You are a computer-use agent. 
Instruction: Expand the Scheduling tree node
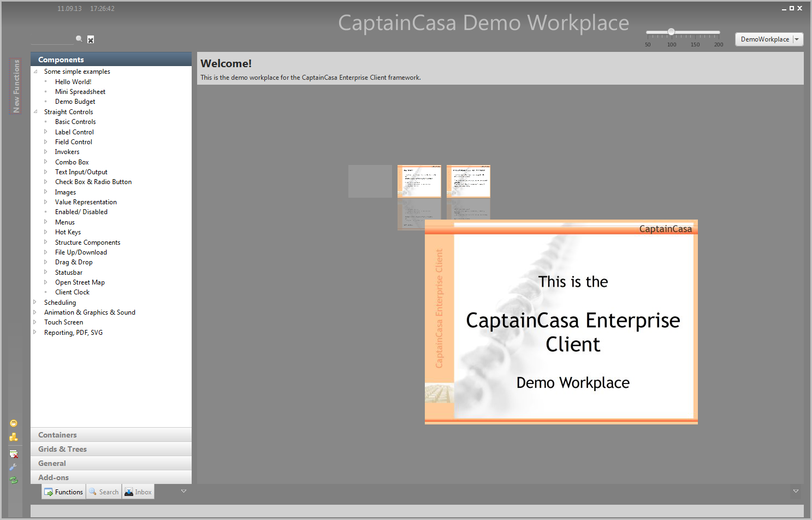35,302
